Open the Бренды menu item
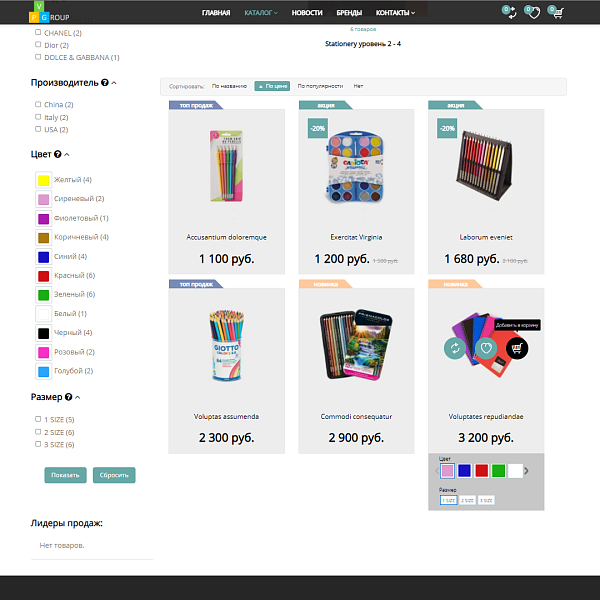This screenshot has height=600, width=600. click(349, 13)
